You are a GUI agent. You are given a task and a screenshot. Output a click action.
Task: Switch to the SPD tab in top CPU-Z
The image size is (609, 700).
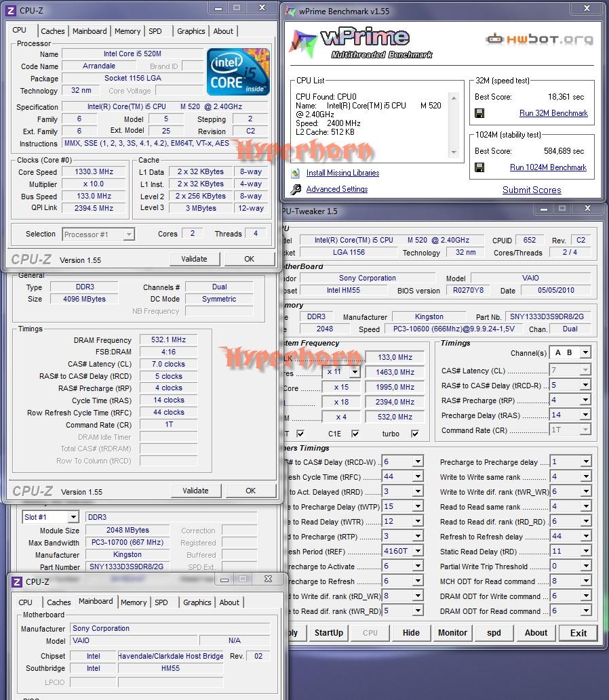[x=155, y=31]
